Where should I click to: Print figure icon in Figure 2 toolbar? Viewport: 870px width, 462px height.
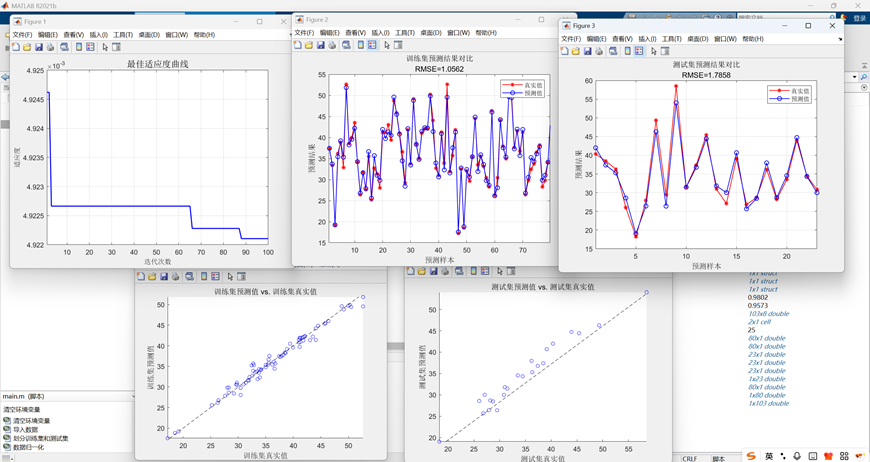[332, 45]
